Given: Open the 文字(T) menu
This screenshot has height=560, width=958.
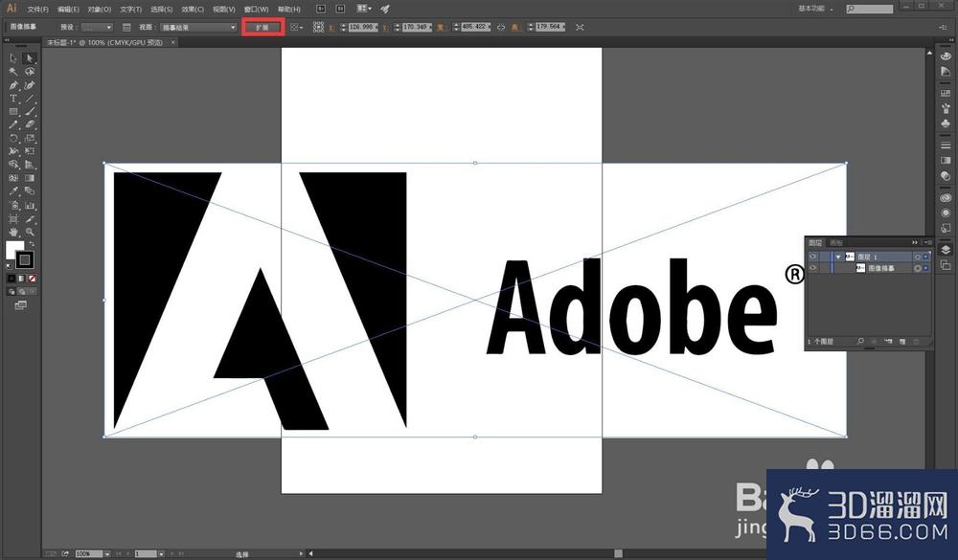Looking at the screenshot, I should (130, 10).
